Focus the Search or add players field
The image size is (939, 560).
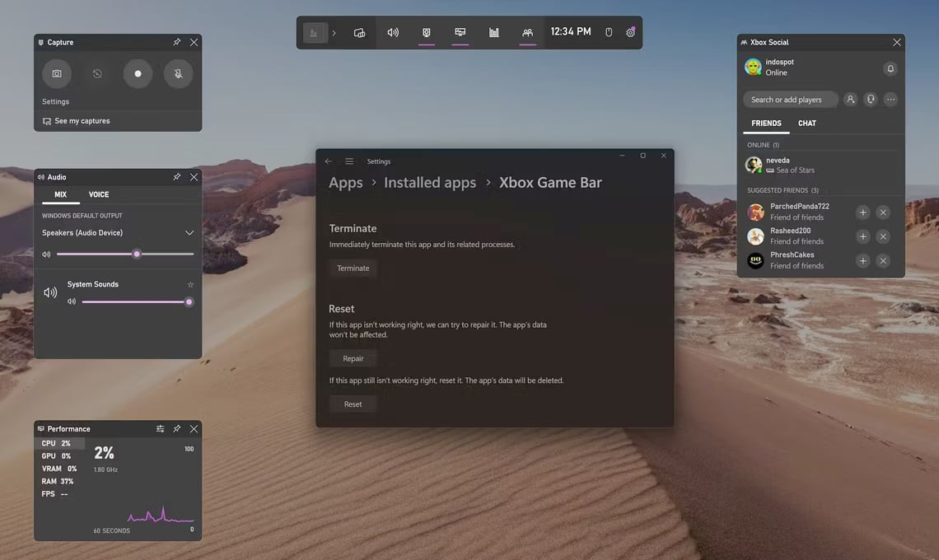point(791,100)
